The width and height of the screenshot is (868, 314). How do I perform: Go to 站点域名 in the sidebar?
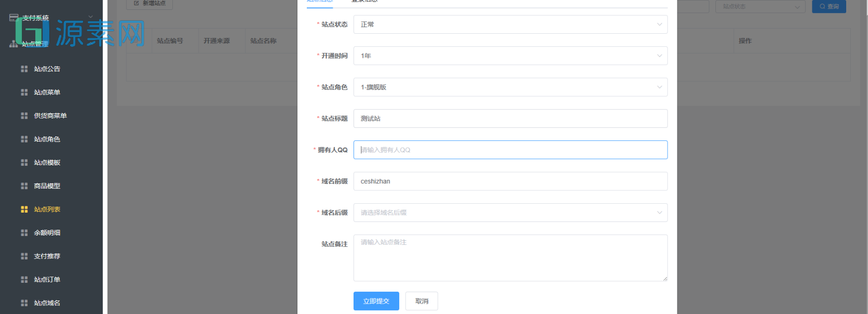point(47,303)
